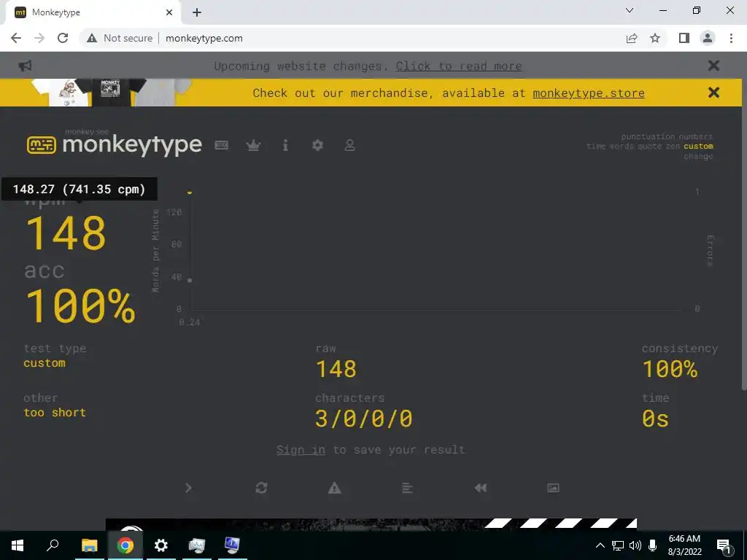Open Windows taskbar search
Screen dimensions: 747x560
coord(53,545)
